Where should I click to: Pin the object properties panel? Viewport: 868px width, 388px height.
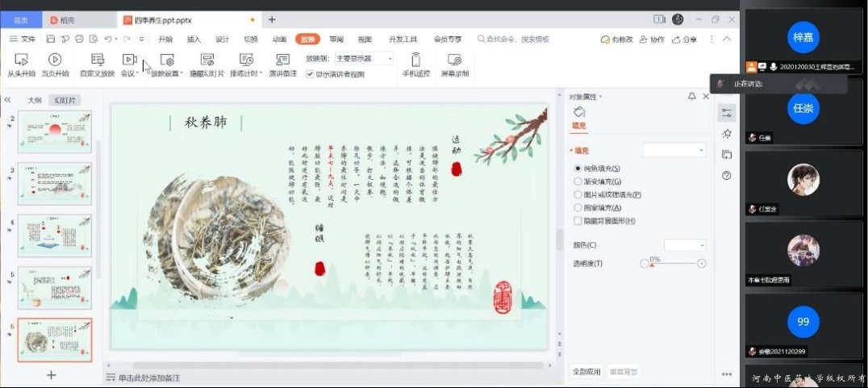(691, 97)
